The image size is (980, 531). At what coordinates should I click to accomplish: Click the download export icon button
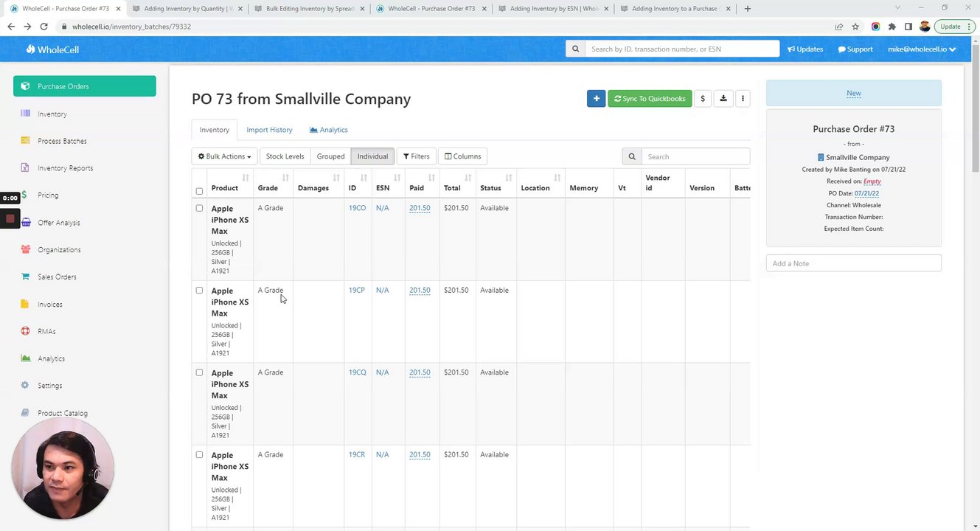[723, 99]
